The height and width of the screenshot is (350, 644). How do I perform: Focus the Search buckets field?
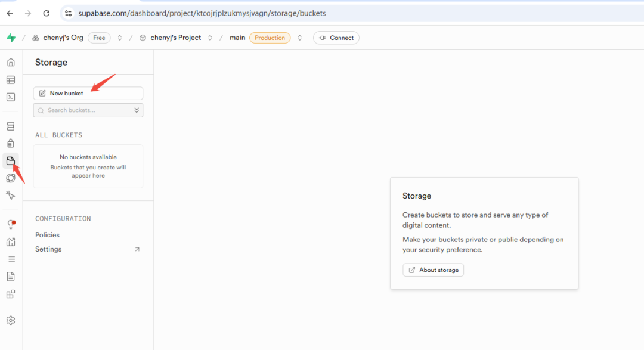[88, 110]
